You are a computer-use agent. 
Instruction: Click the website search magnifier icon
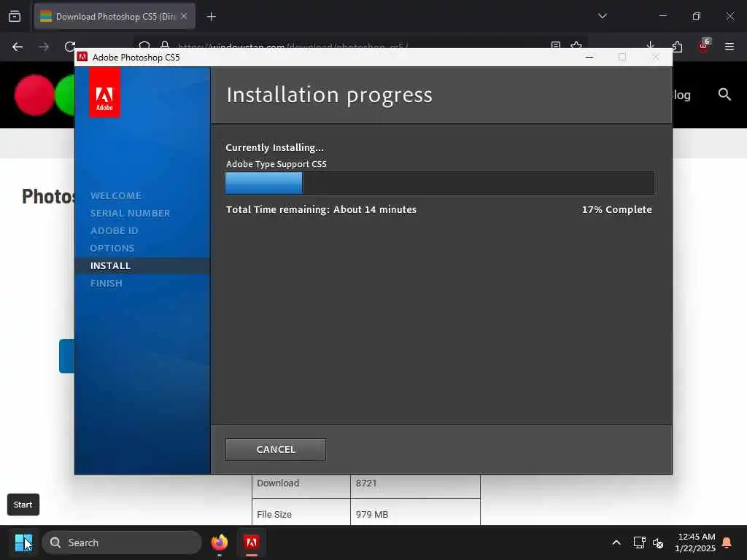coord(724,94)
